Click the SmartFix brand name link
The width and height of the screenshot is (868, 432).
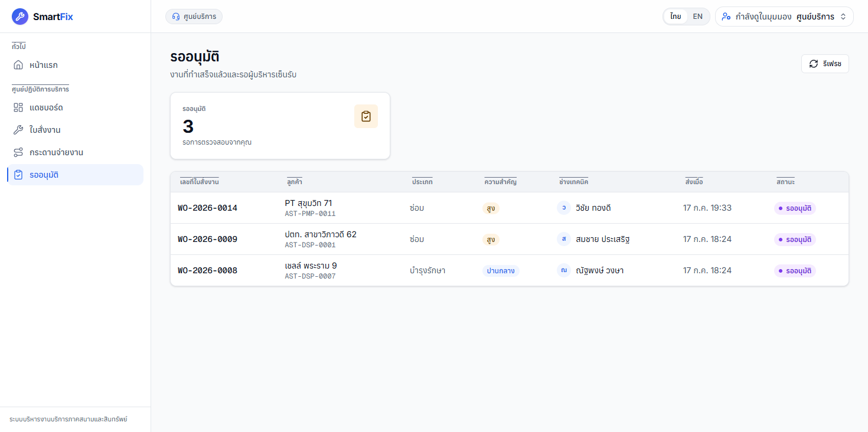(53, 17)
